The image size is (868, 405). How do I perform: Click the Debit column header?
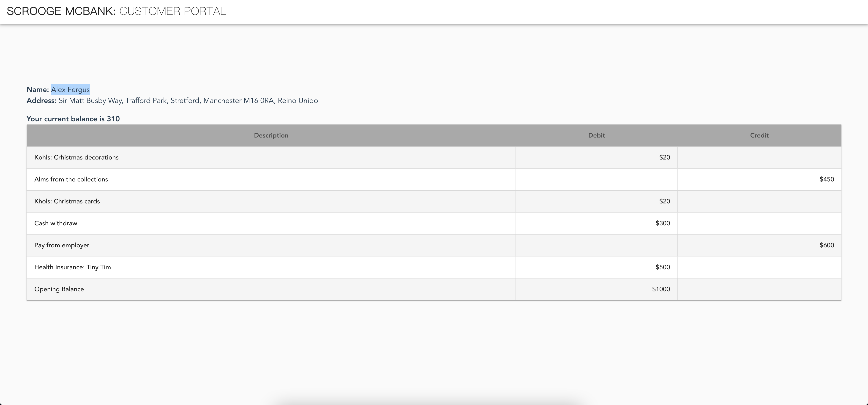tap(596, 135)
